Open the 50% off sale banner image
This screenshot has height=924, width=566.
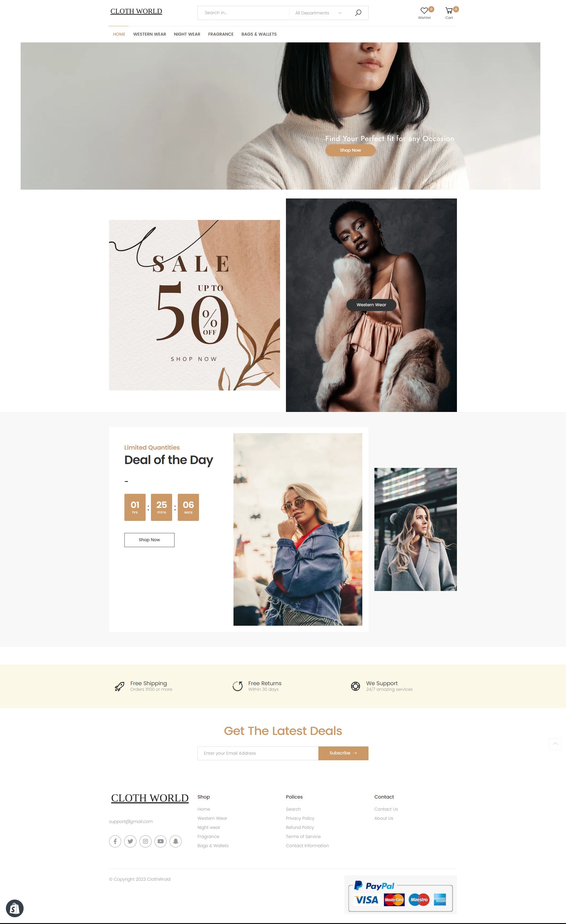195,305
